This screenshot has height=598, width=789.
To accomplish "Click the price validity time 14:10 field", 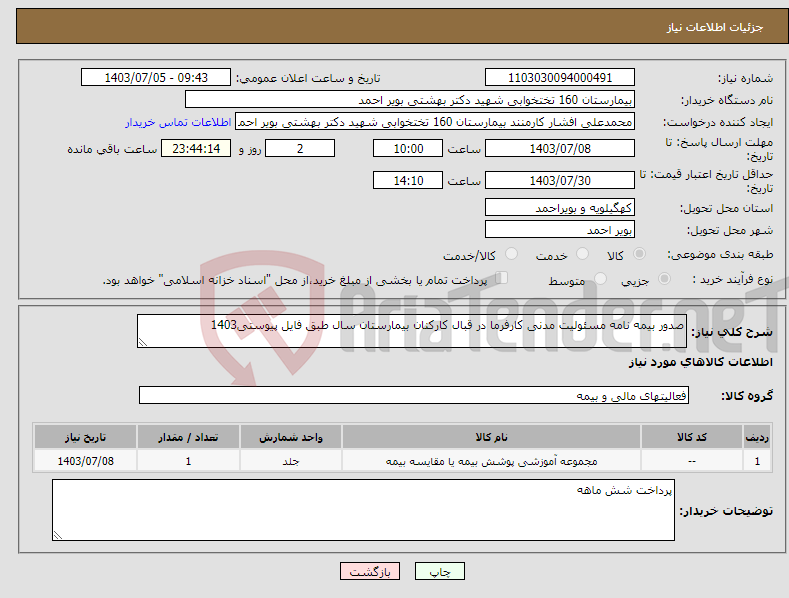I will tap(408, 180).
